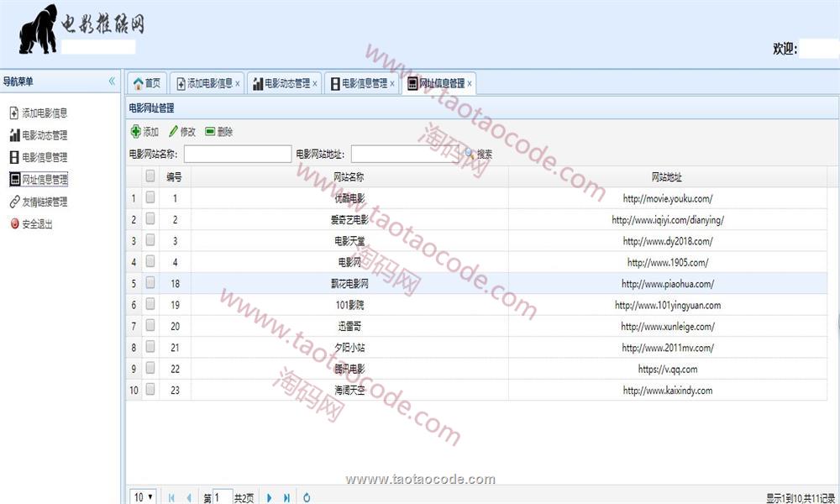Check the box for the 优酷电影 row
Viewport: 840px width, 504px height.
(x=150, y=198)
